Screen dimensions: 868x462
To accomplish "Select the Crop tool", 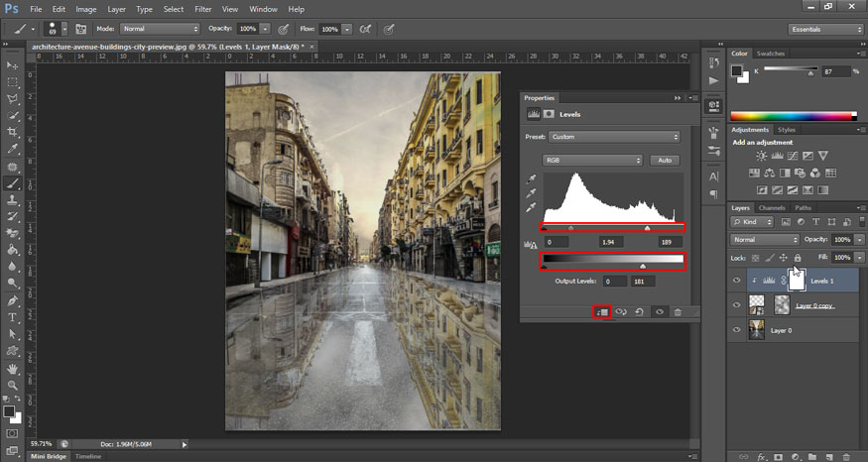I will 12,132.
